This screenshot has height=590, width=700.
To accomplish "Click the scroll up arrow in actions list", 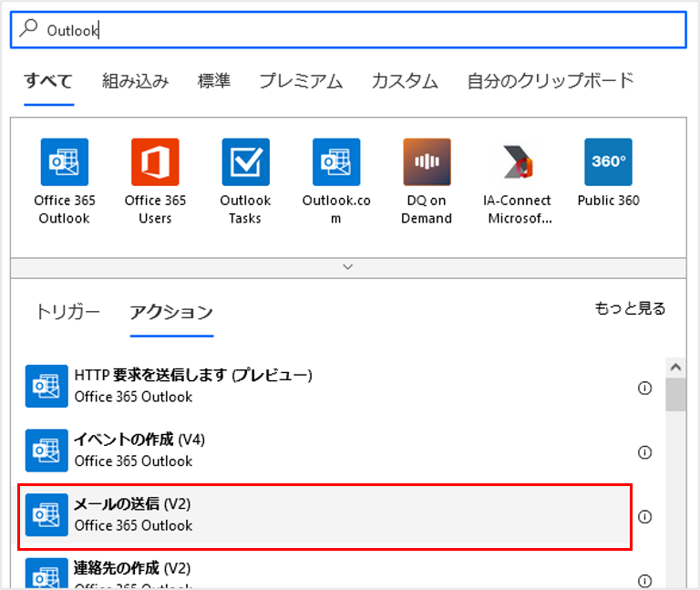I will 675,367.
